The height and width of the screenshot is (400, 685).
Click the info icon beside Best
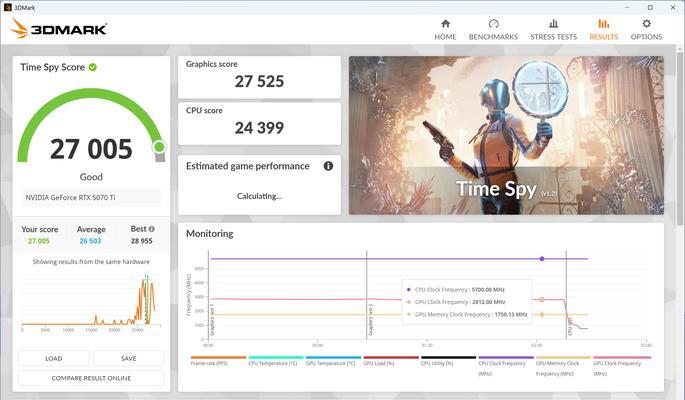point(152,229)
